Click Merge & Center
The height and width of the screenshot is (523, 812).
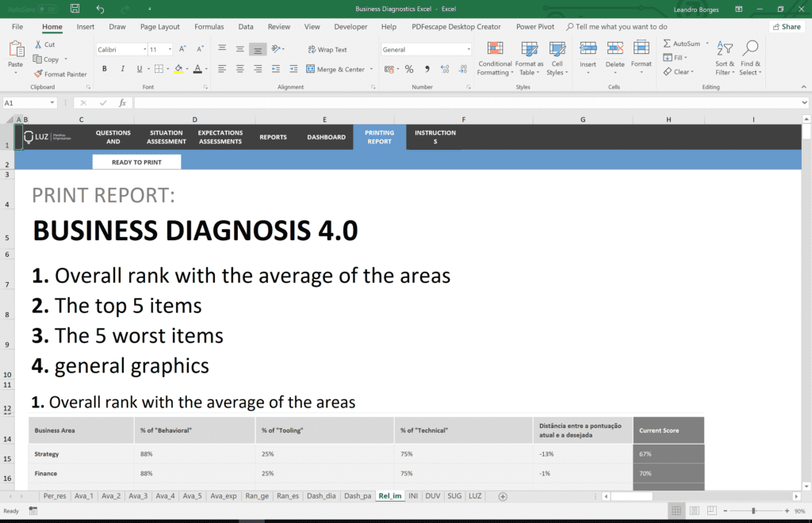click(335, 69)
